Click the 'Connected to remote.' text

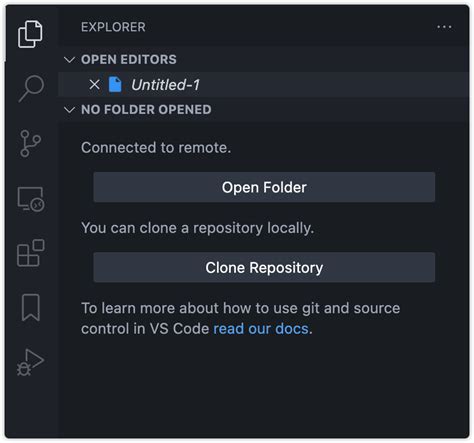[x=156, y=148]
